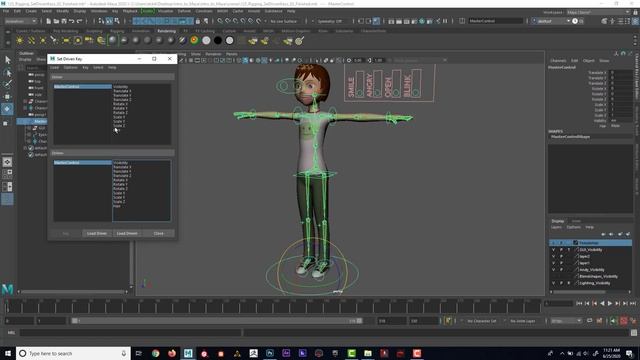This screenshot has width=640, height=360.
Task: Open the Windows notification center icon
Action: pyautogui.click(x=629, y=353)
